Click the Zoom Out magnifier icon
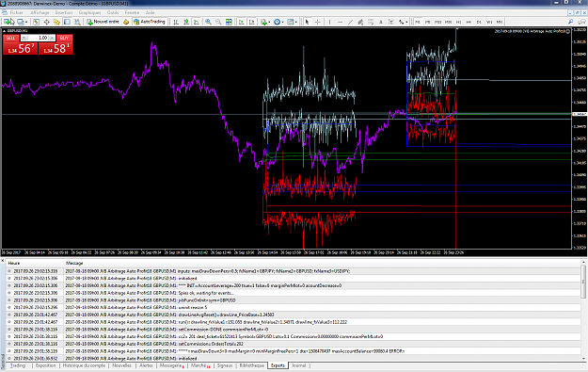 (x=218, y=22)
